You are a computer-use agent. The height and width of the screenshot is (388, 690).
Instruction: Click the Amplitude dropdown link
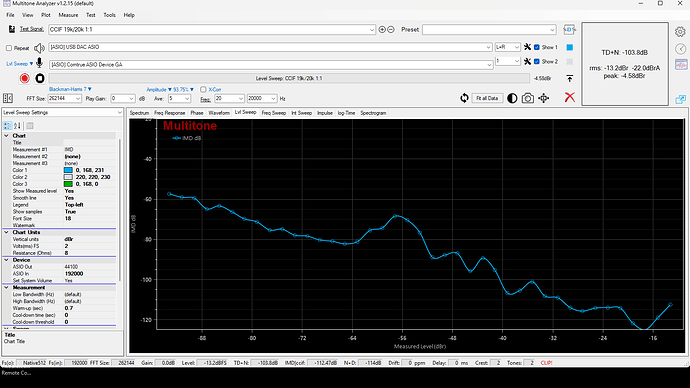tap(159, 89)
